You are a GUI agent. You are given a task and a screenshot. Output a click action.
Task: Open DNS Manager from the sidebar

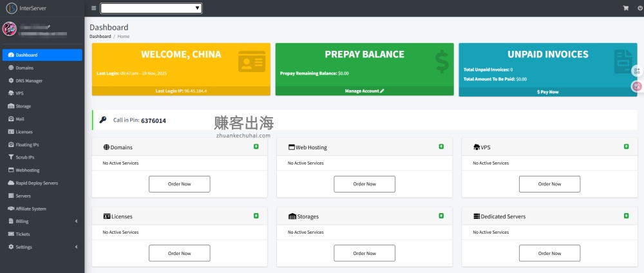29,80
